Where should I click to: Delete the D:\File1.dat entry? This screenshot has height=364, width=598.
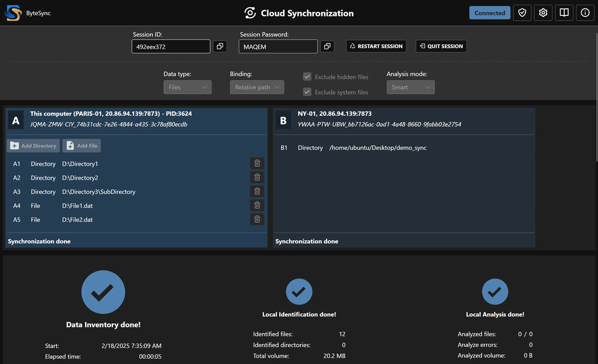coord(257,205)
